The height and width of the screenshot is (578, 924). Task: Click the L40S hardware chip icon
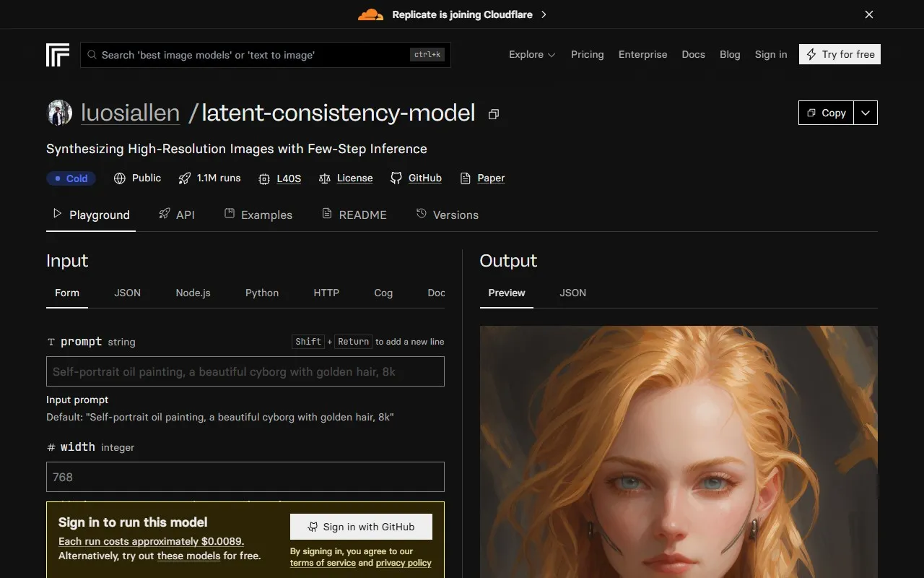(x=266, y=178)
